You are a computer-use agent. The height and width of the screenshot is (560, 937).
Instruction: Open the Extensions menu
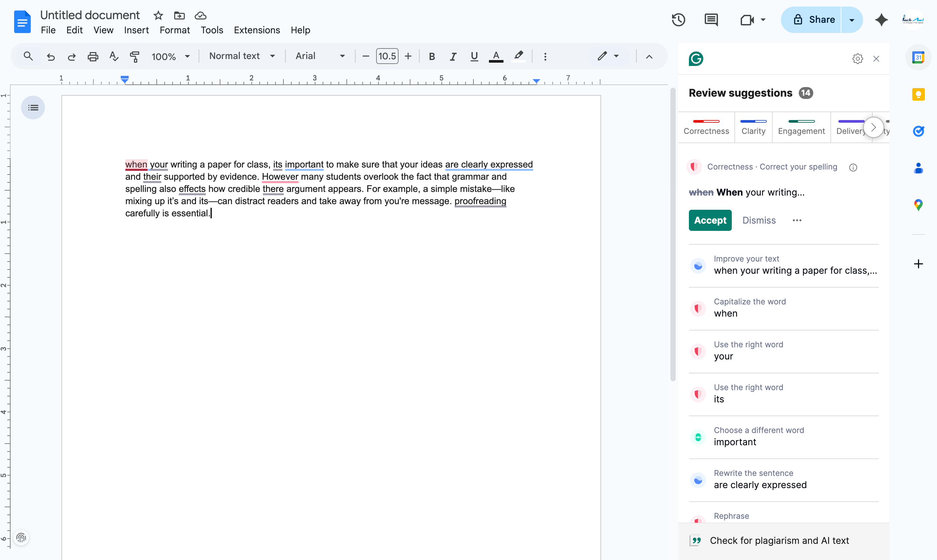pyautogui.click(x=257, y=30)
